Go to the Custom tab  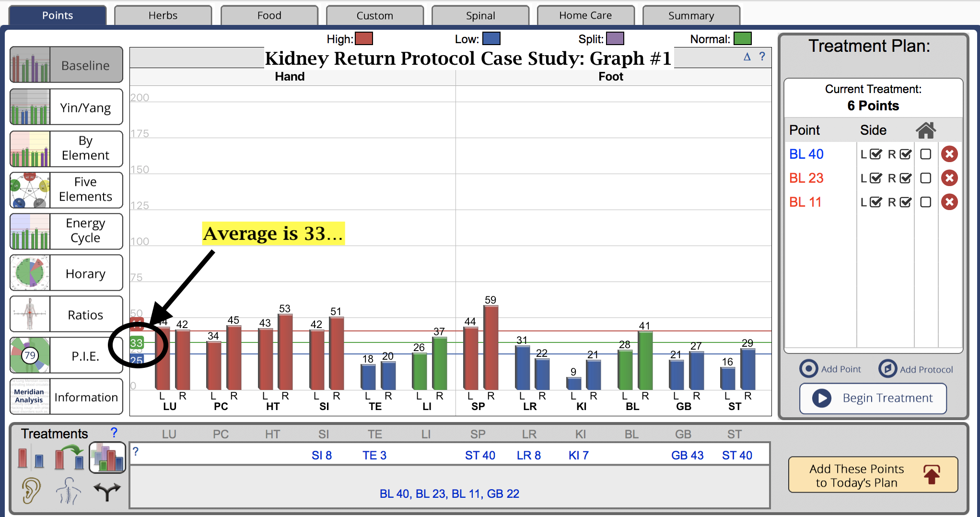pyautogui.click(x=374, y=15)
